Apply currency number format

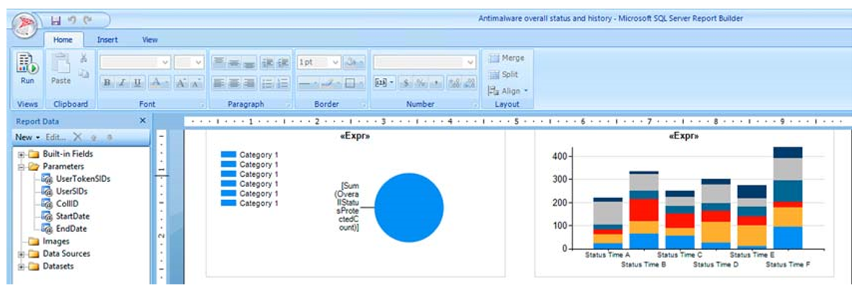tap(406, 82)
